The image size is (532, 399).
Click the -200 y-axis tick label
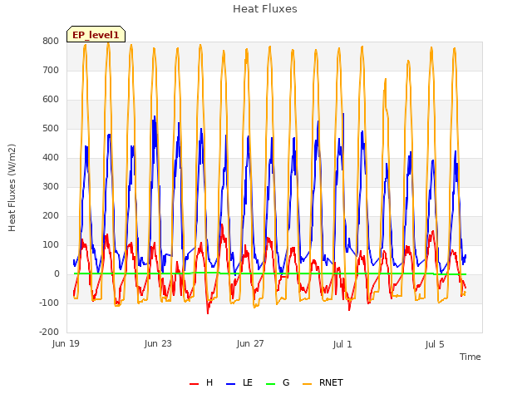click(x=49, y=332)
